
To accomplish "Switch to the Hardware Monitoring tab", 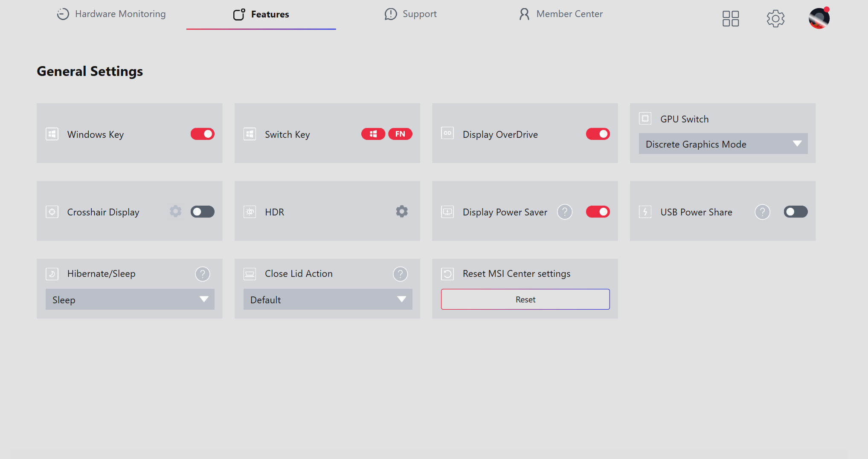I will [111, 14].
